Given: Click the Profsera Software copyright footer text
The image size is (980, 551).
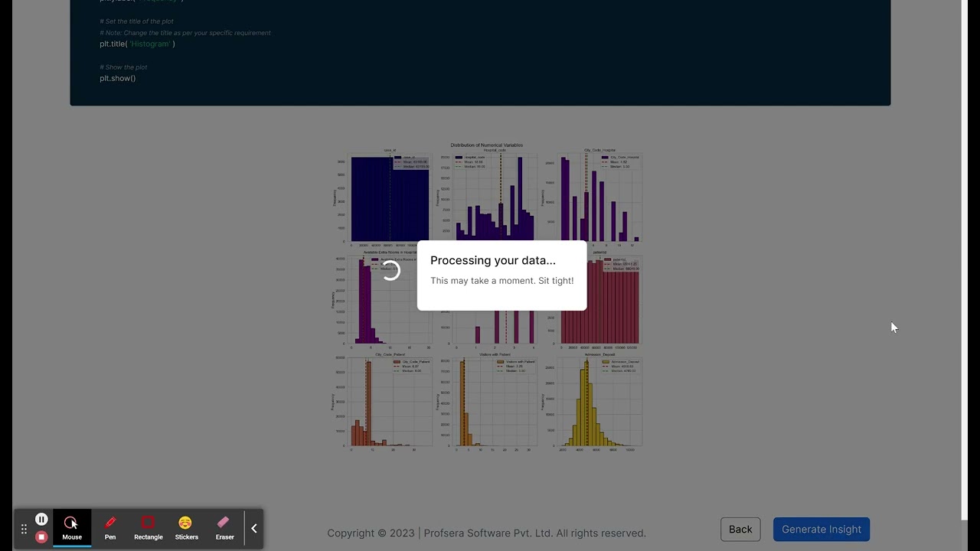Looking at the screenshot, I should coord(486,533).
